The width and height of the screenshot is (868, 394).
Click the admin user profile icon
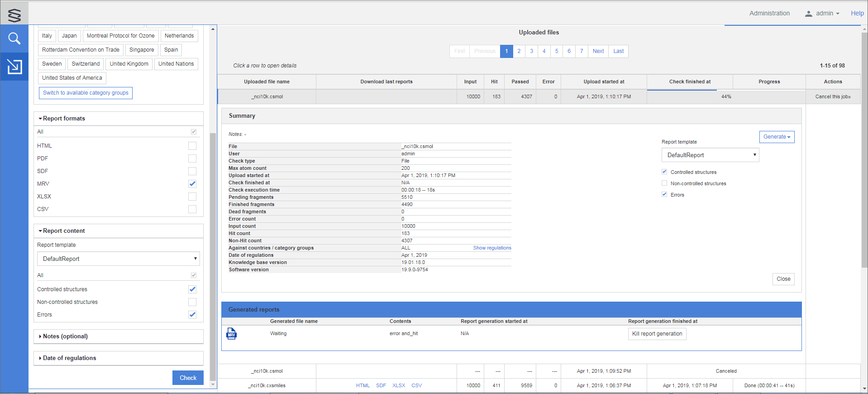point(808,14)
